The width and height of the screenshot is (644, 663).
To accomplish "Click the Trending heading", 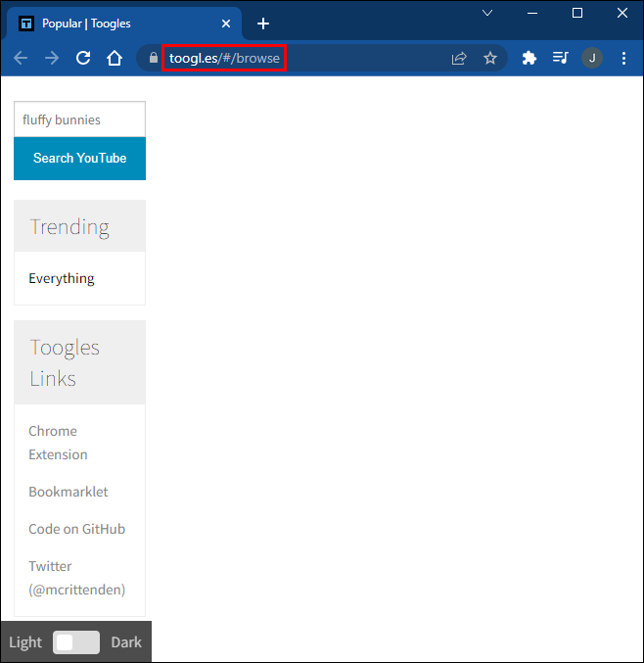I will tap(69, 227).
